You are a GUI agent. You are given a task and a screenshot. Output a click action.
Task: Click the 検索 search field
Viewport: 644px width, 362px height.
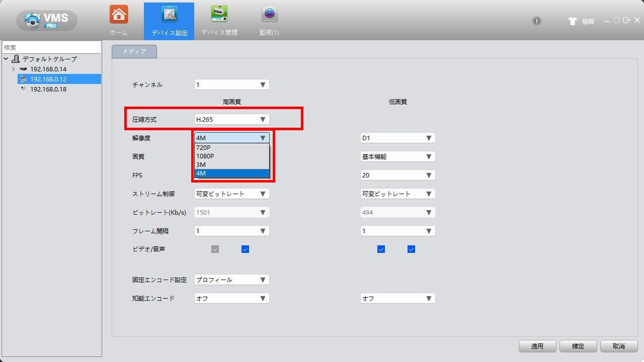(x=51, y=47)
